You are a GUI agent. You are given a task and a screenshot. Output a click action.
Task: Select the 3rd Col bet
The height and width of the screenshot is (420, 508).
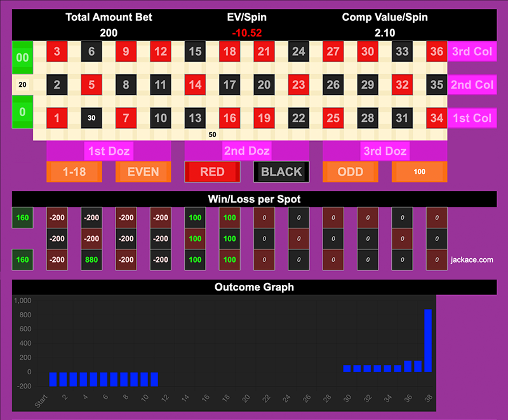click(473, 51)
